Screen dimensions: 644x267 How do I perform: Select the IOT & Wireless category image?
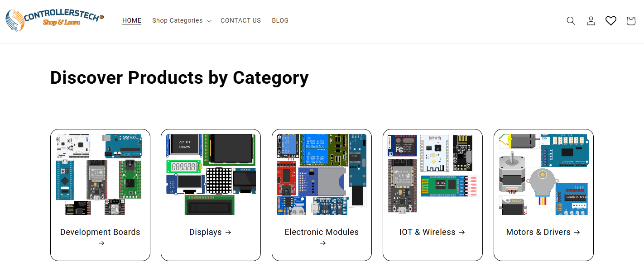[x=433, y=174]
